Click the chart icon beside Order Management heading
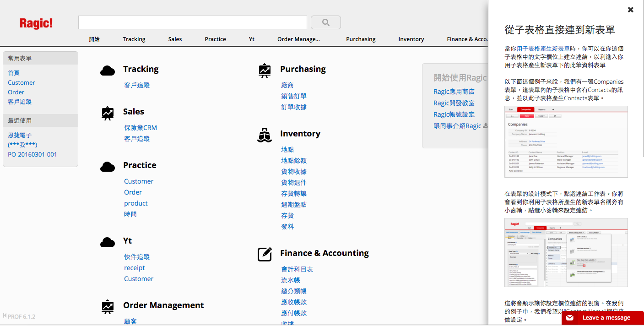644x326 pixels. click(x=108, y=307)
